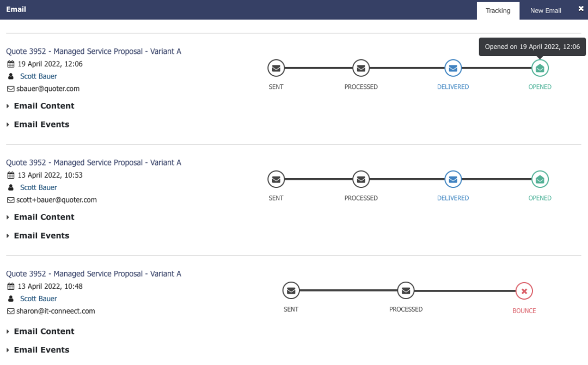Viewport: 588px width, 365px height.
Task: Click the Opened icon of the 13 April 10:53 email
Action: coord(540,180)
